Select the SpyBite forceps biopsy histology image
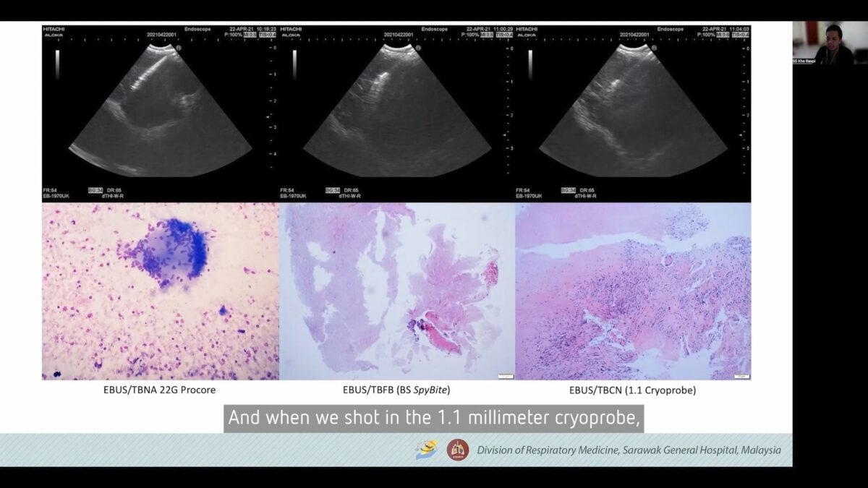 (x=396, y=291)
